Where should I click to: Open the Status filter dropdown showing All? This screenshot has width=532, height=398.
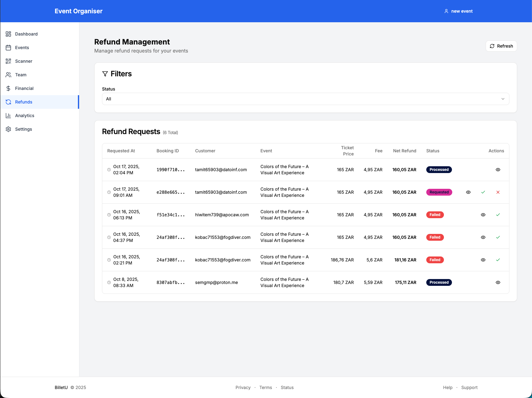click(305, 99)
